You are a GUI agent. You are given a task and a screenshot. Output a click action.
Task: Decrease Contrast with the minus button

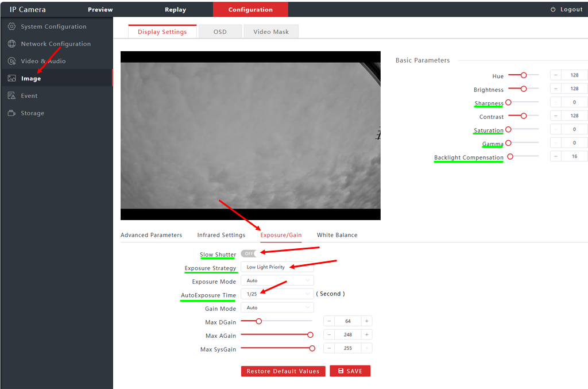tap(556, 115)
